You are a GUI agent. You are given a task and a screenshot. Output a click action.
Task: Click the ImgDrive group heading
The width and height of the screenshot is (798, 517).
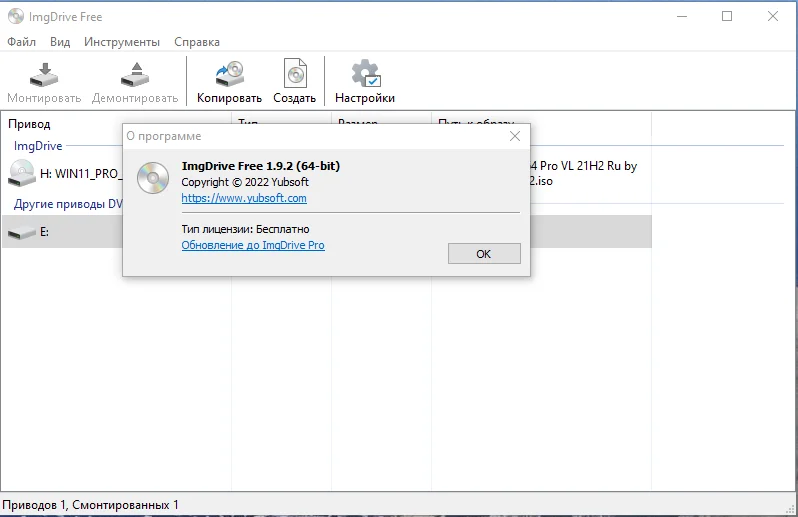click(38, 146)
